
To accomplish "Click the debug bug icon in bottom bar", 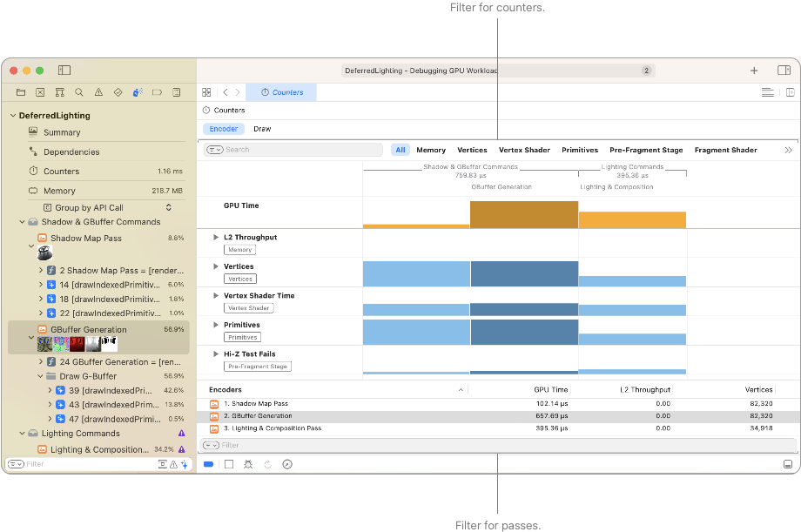I will click(x=248, y=464).
